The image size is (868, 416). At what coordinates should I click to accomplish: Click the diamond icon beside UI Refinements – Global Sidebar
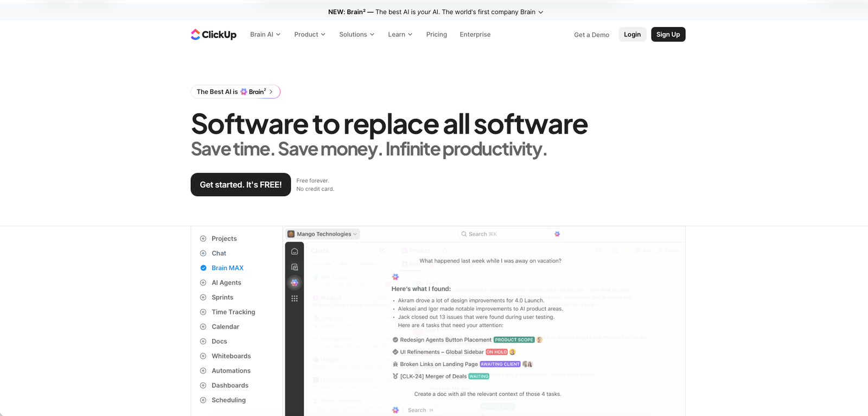pos(395,352)
